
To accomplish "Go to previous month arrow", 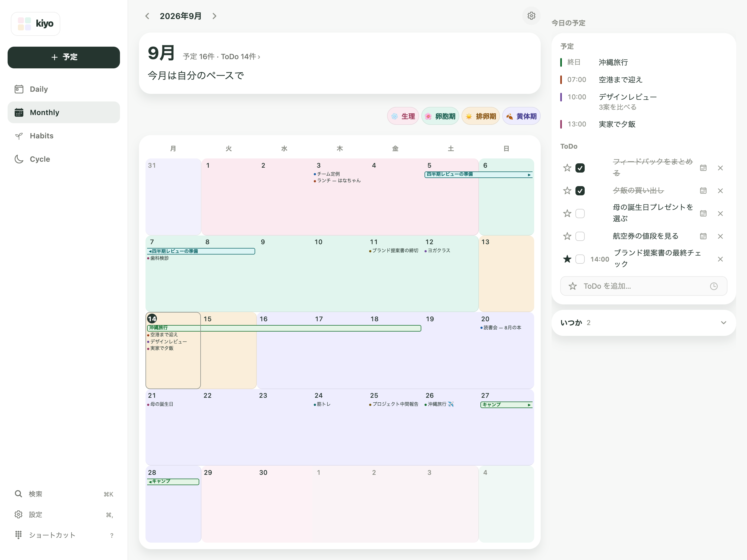I will (x=147, y=16).
